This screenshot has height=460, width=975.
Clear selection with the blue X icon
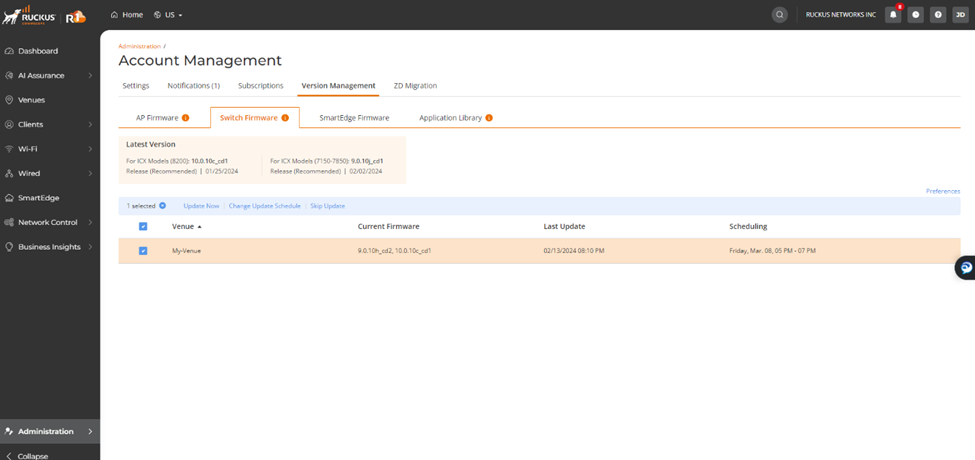[x=162, y=205]
